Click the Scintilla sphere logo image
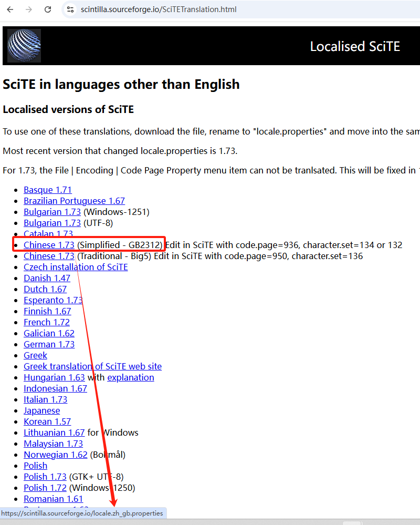 [24, 46]
